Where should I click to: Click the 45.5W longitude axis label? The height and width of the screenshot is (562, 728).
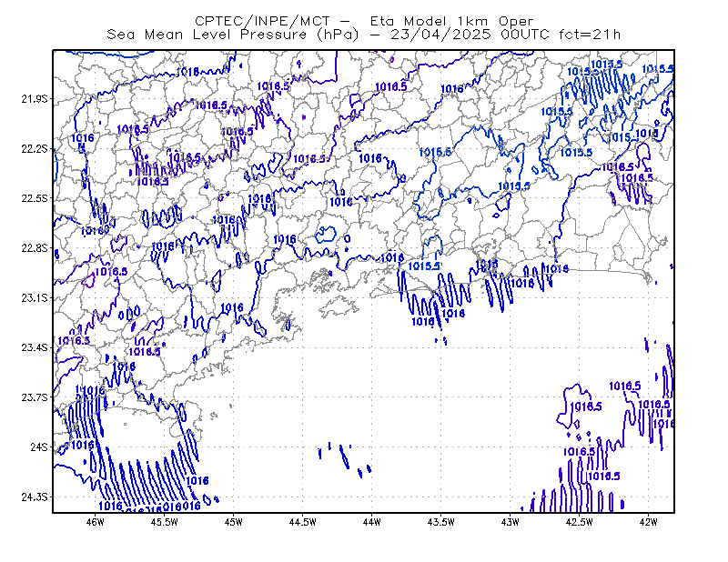pos(165,522)
